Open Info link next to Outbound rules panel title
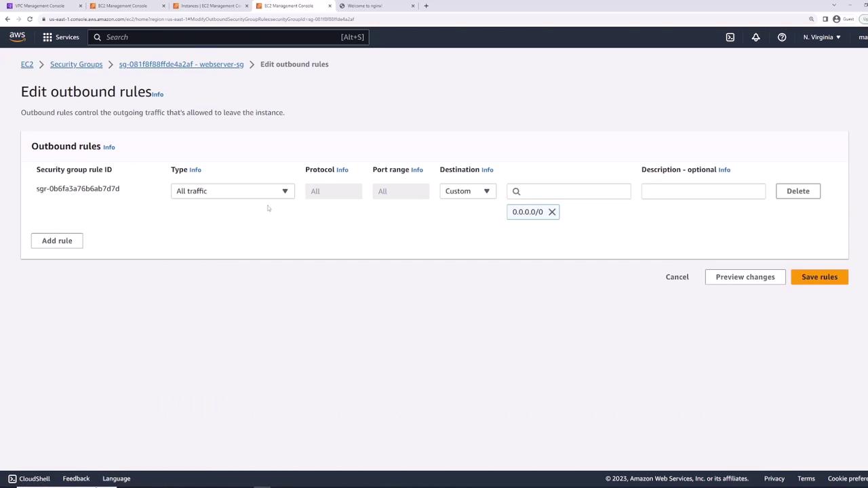868x488 pixels. click(x=109, y=147)
